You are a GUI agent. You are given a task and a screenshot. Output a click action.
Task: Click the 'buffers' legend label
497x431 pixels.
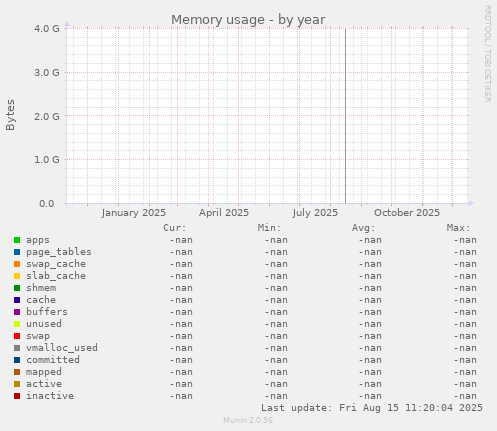tap(47, 312)
